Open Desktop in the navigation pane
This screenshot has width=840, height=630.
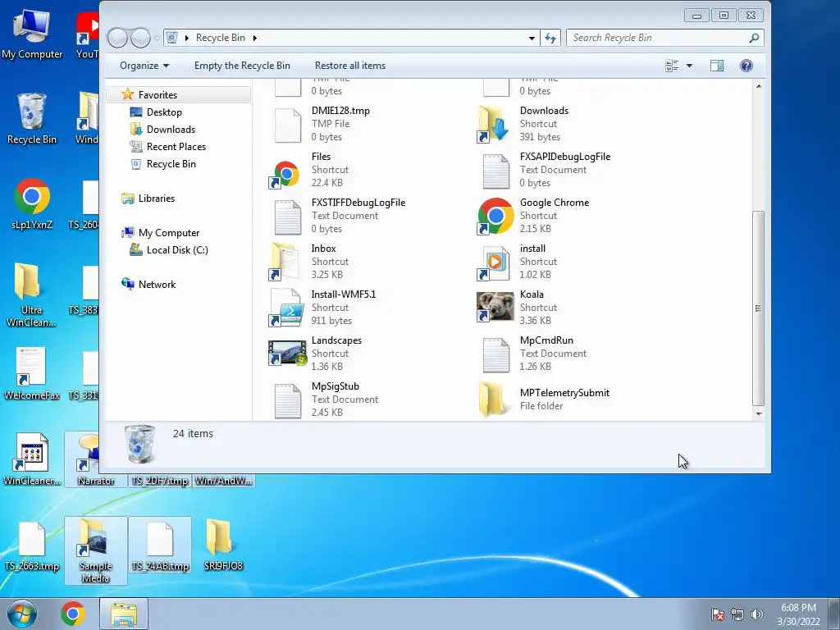164,112
